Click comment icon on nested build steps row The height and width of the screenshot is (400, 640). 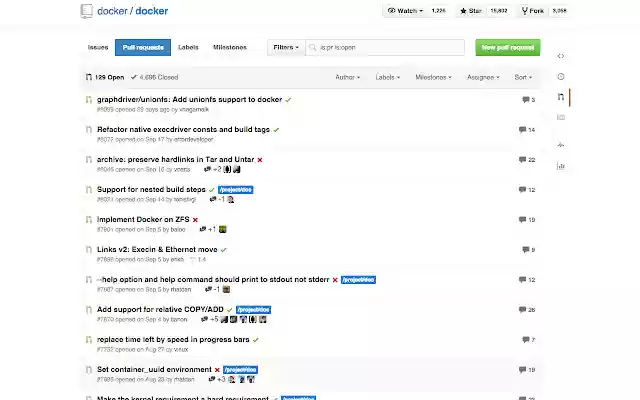522,190
